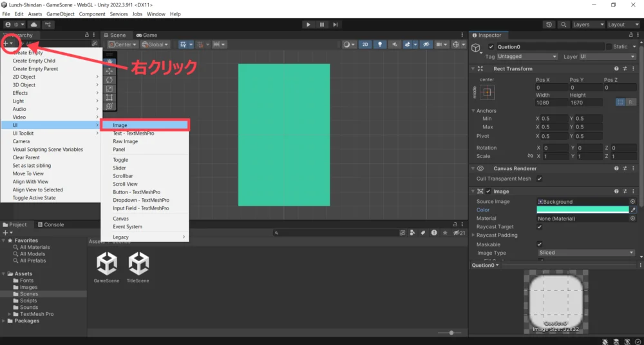Toggle the Raycast Target checkbox

(540, 227)
